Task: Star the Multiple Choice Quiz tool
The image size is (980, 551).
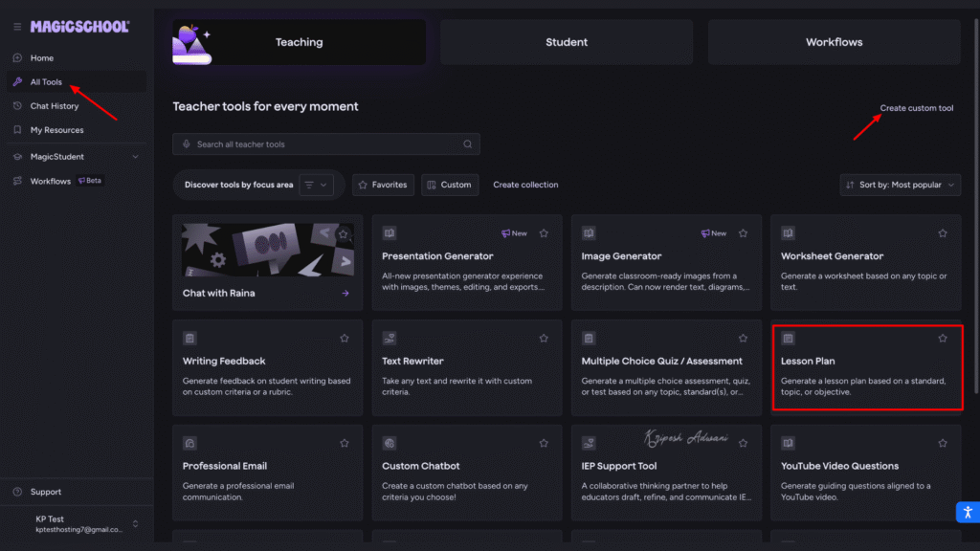Action: (x=743, y=338)
